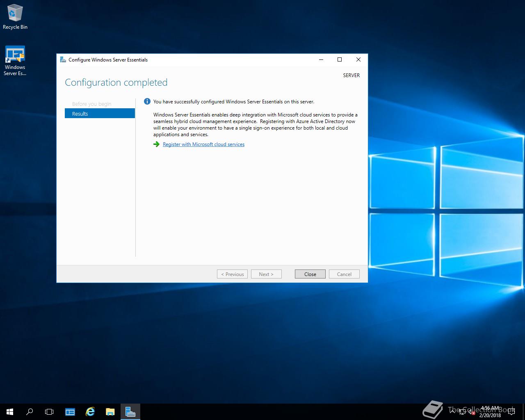Open the Start menu
525x420 pixels.
coord(10,412)
